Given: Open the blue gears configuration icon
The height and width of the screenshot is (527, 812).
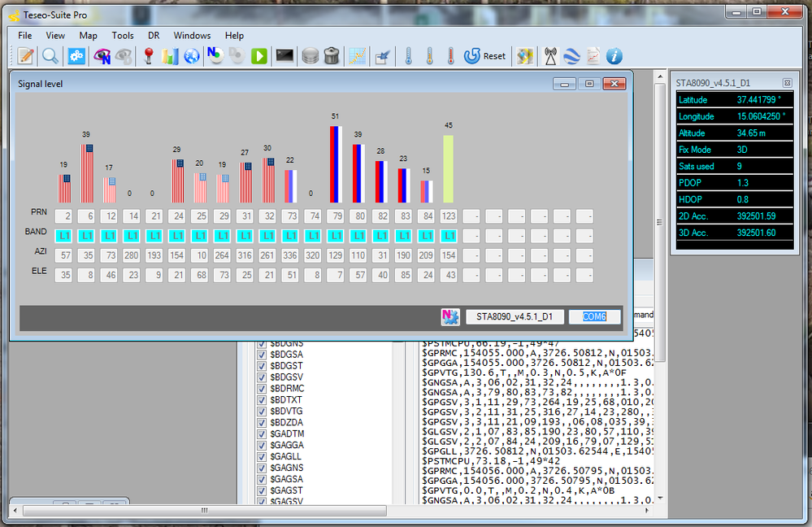Looking at the screenshot, I should (x=76, y=56).
